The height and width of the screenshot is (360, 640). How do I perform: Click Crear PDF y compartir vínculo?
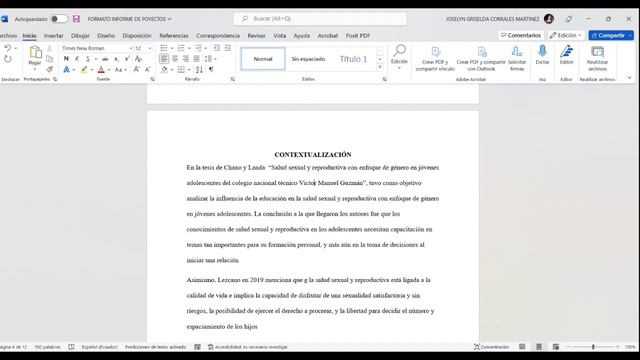tap(435, 59)
